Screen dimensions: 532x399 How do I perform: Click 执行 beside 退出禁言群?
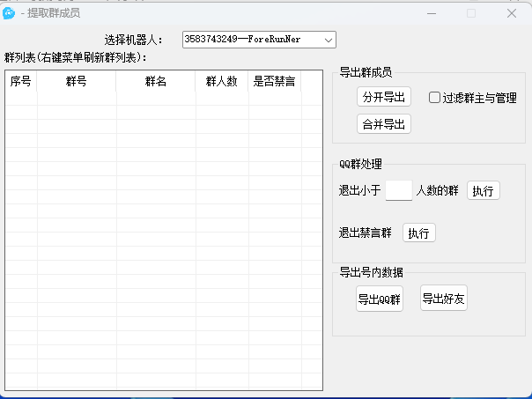coord(419,233)
